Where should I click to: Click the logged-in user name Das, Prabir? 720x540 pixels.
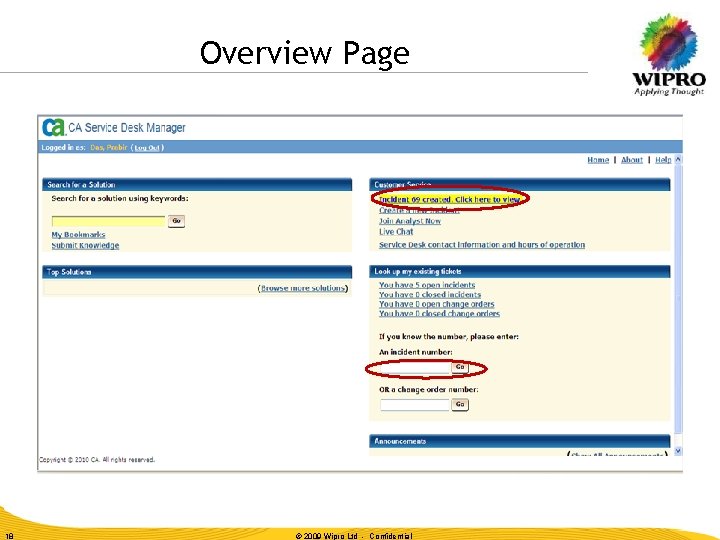pos(109,147)
